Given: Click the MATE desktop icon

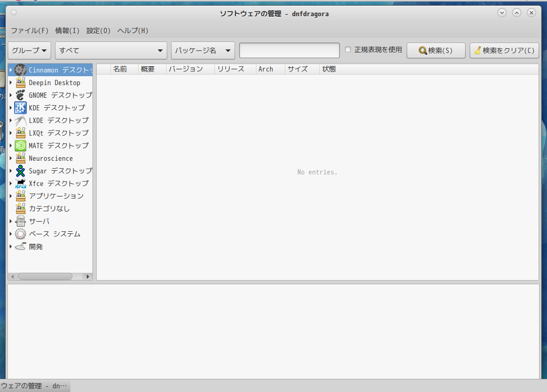Looking at the screenshot, I should pos(20,146).
